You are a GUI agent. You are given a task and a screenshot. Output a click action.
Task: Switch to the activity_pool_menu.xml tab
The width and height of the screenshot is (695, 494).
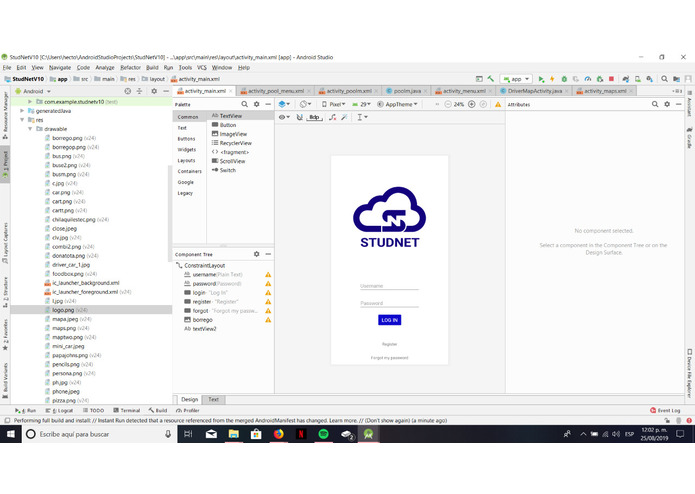276,91
